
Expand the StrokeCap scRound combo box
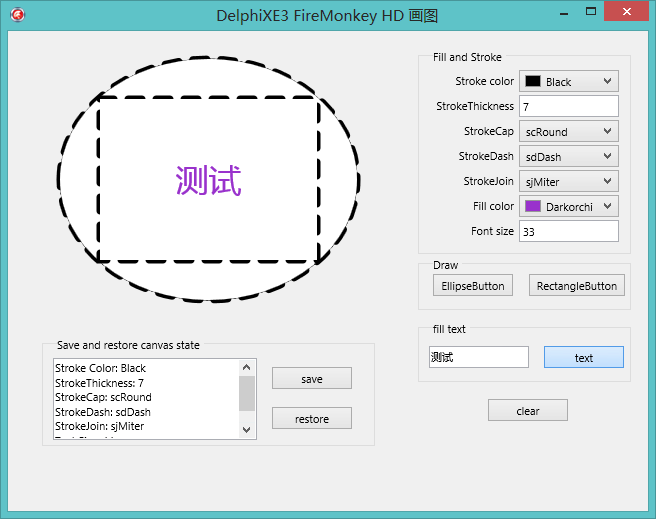pos(569,131)
